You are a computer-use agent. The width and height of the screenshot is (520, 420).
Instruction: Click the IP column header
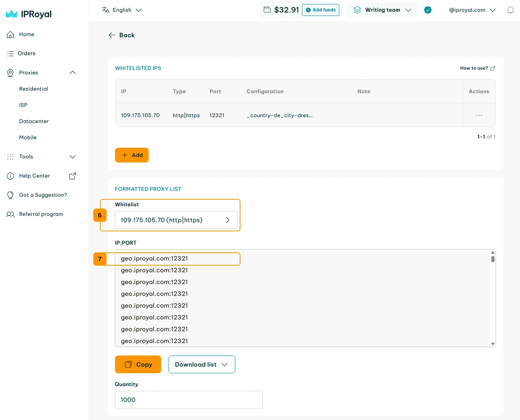pyautogui.click(x=124, y=91)
